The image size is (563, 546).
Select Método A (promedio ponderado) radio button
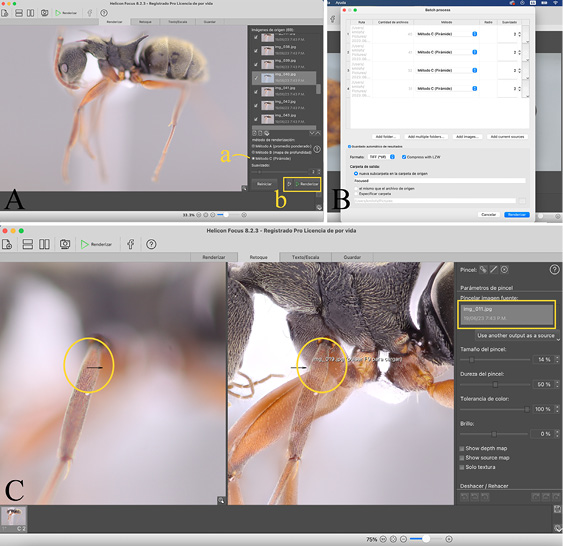pyautogui.click(x=253, y=146)
